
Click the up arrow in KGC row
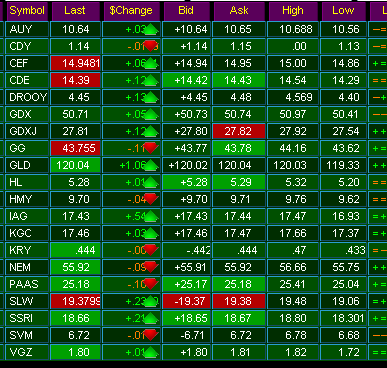[x=151, y=234]
